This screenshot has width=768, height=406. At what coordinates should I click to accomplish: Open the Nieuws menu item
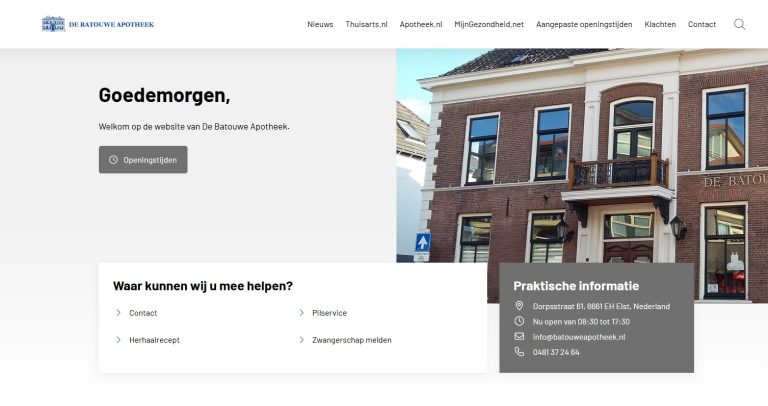(320, 24)
